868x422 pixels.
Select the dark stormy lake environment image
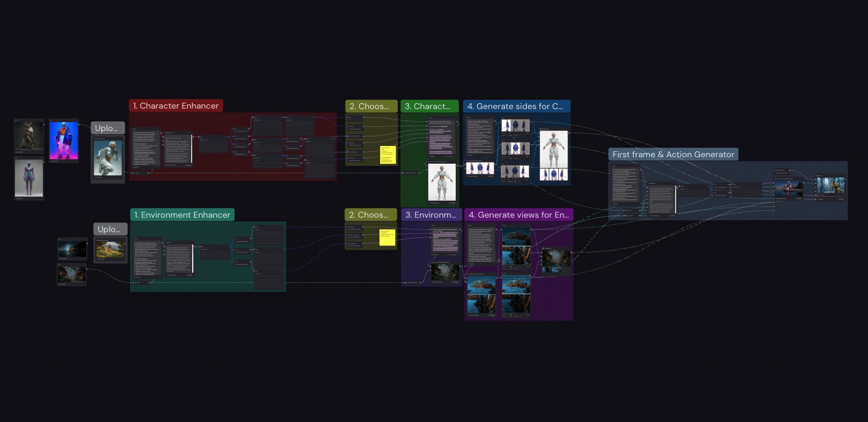click(72, 249)
